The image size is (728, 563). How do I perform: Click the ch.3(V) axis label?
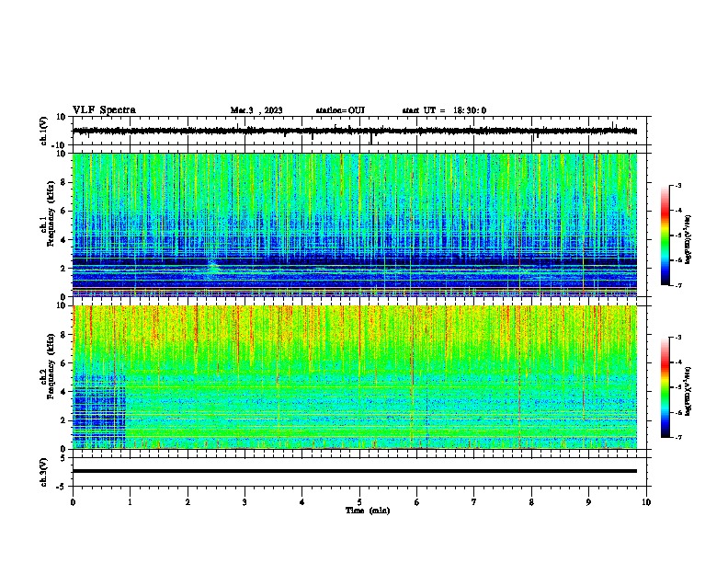point(44,472)
